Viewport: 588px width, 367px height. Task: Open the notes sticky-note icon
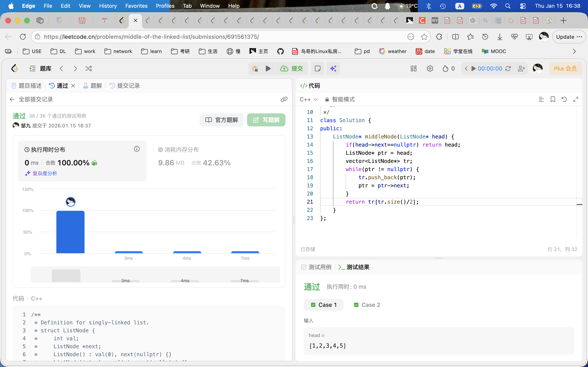coord(317,69)
